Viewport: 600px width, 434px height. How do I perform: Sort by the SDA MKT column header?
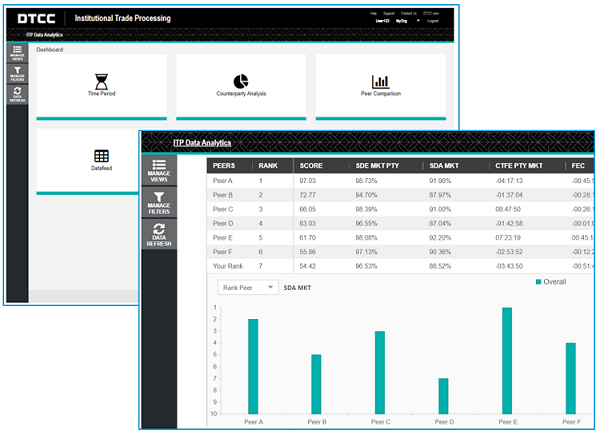[444, 166]
